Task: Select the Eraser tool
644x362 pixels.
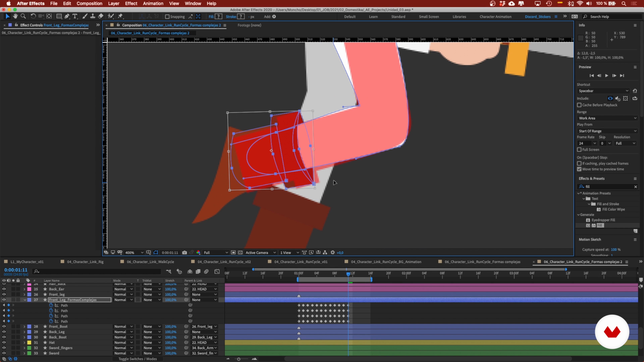Action: click(100, 16)
